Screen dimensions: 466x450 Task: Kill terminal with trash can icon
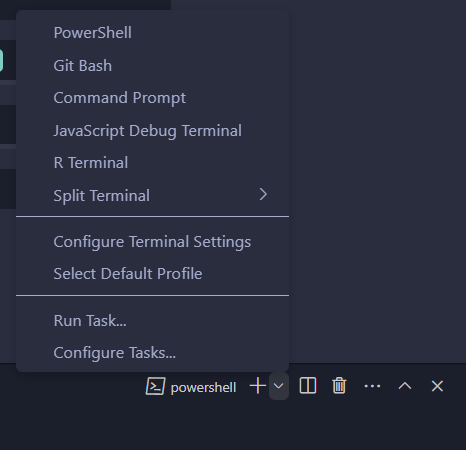pyautogui.click(x=339, y=386)
